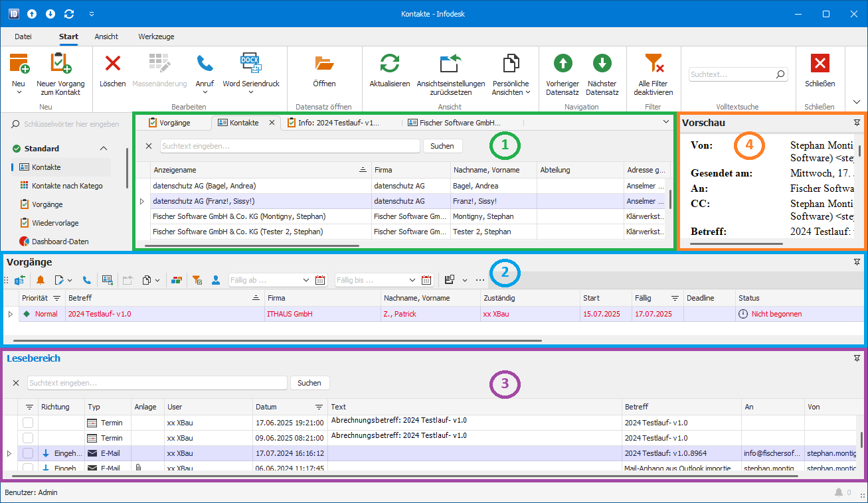Open Word Seriendruck from the ribbon
The image size is (868, 503).
click(250, 64)
